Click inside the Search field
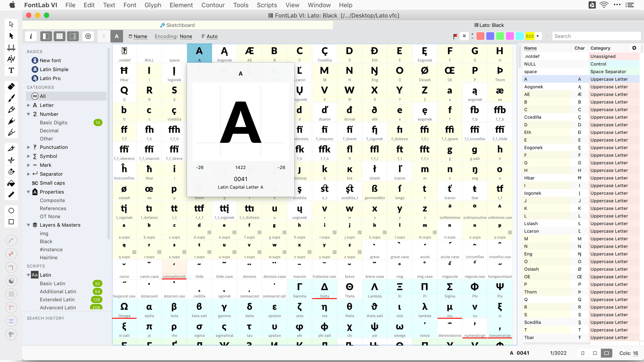 click(x=596, y=36)
